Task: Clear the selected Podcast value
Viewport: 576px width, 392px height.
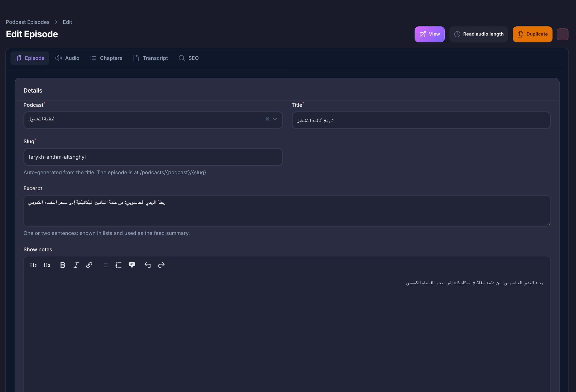Action: 267,119
